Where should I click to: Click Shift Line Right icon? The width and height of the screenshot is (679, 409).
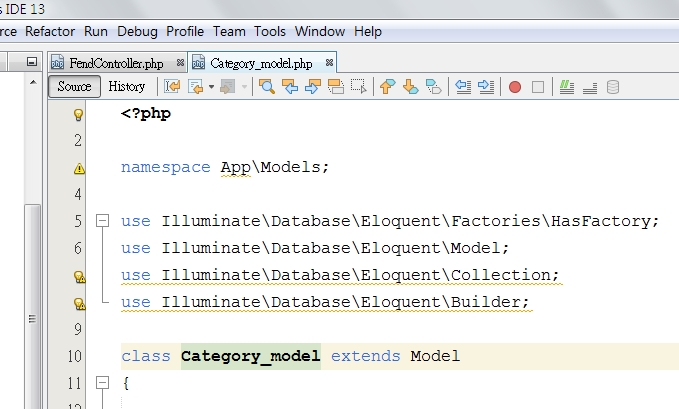pos(486,87)
